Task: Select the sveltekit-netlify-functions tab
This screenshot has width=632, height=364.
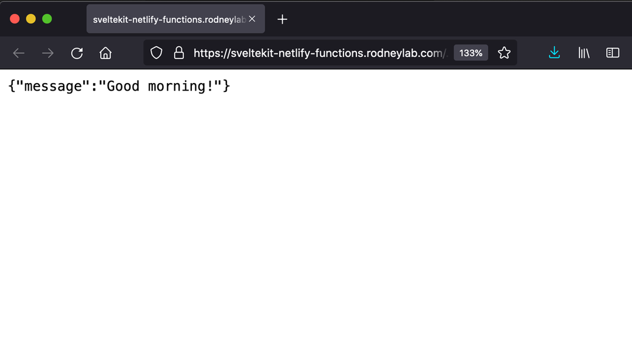Action: pos(170,19)
